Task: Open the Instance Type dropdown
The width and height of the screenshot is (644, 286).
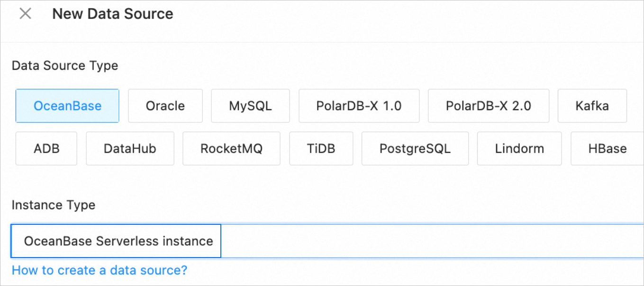Action: [x=426, y=241]
